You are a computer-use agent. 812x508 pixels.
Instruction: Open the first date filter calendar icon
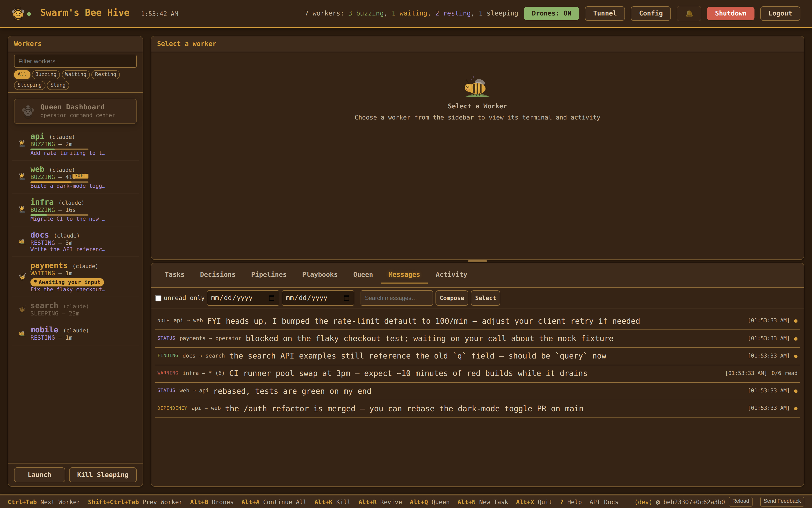271,298
